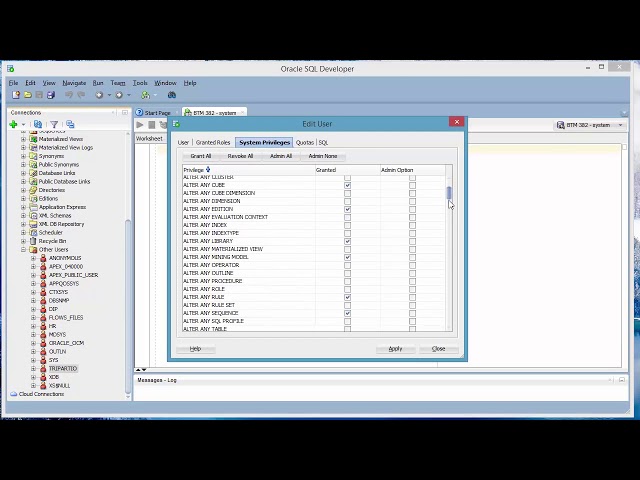Expand the HR user node
The height and width of the screenshot is (480, 640).
[33, 326]
